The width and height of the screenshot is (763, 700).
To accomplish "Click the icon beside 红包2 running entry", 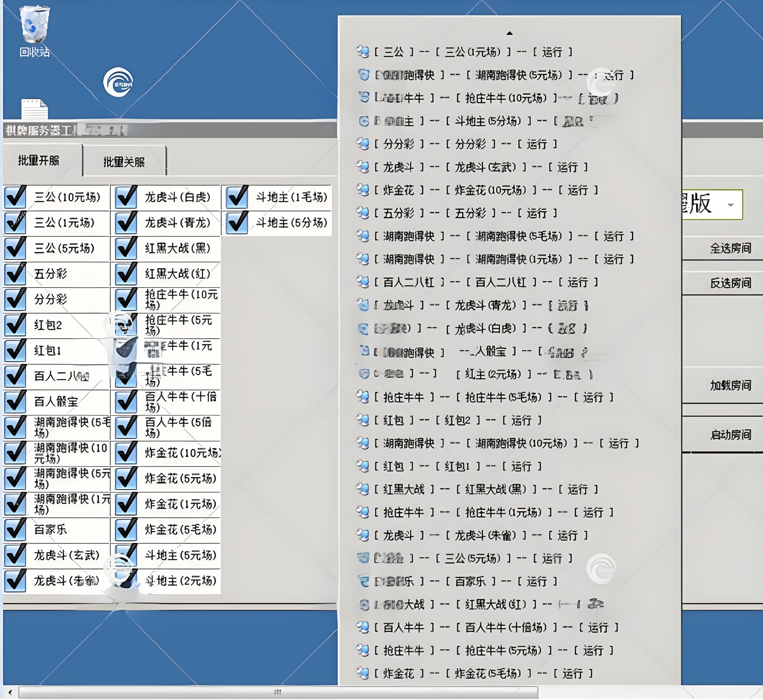I will [x=363, y=420].
